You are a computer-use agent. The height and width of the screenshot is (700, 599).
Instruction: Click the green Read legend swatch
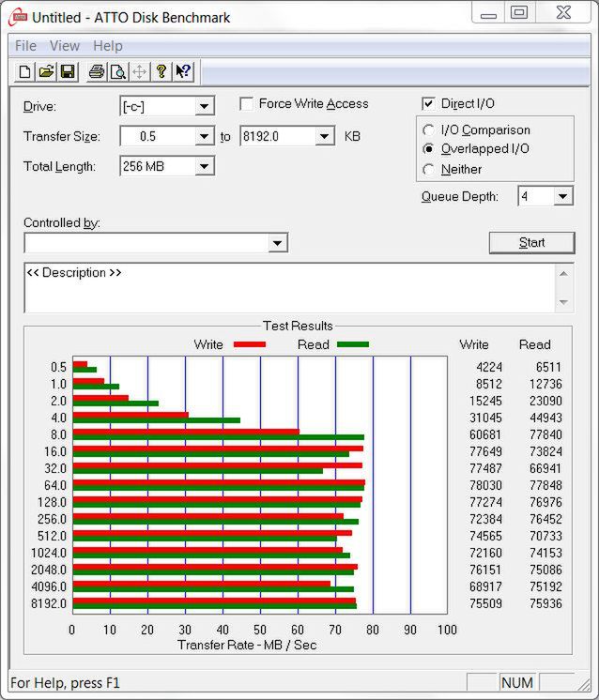point(353,344)
